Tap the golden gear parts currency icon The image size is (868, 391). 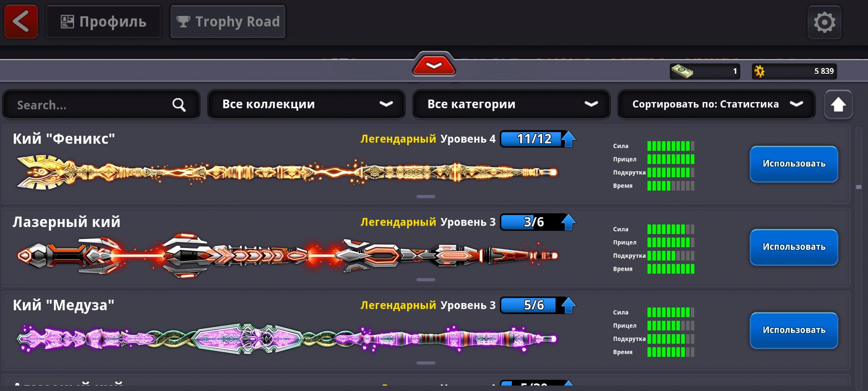pos(759,71)
